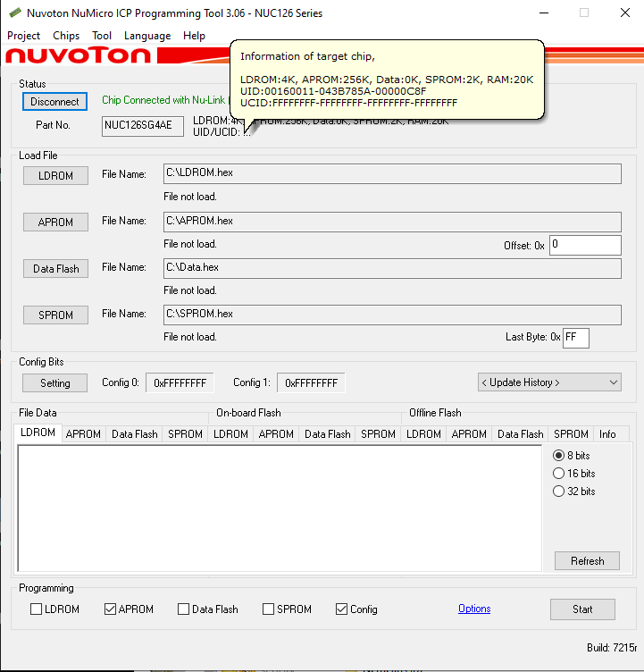Image resolution: width=644 pixels, height=672 pixels.
Task: Minimize the ICP Programming Tool window
Action: [544, 13]
